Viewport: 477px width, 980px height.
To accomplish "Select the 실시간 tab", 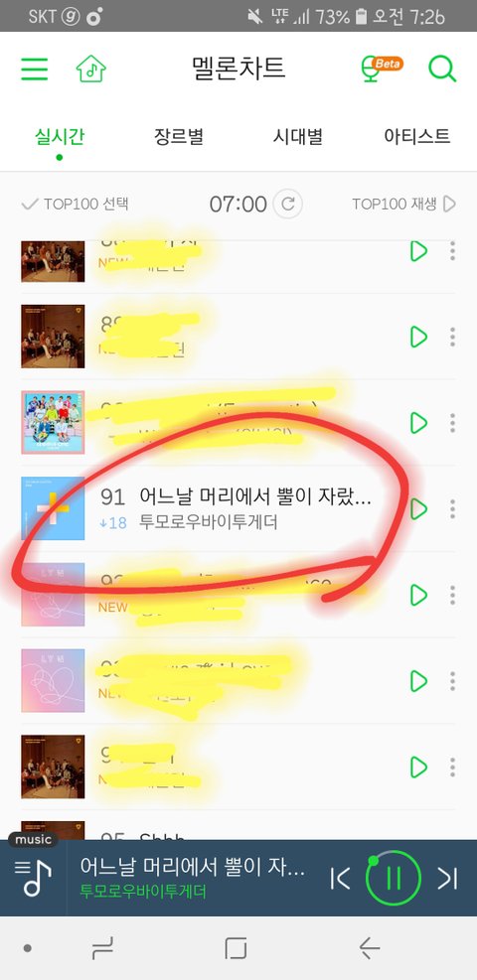I will click(x=60, y=136).
